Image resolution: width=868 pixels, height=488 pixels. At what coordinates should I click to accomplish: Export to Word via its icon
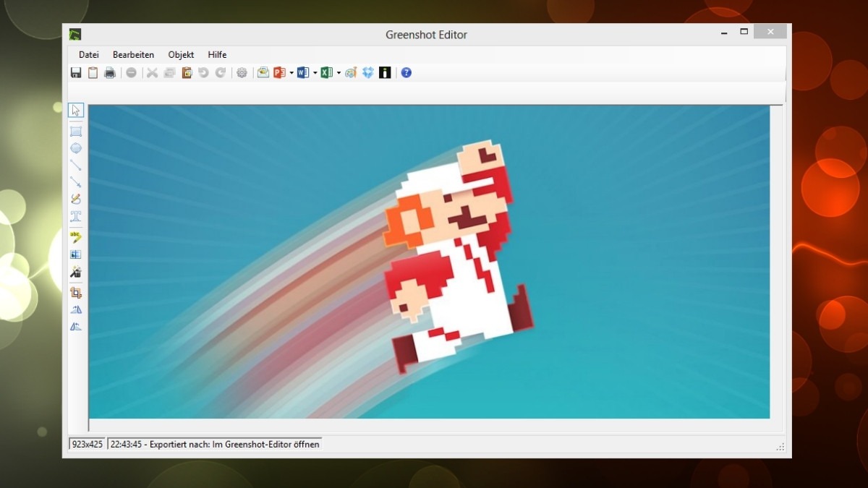[303, 72]
